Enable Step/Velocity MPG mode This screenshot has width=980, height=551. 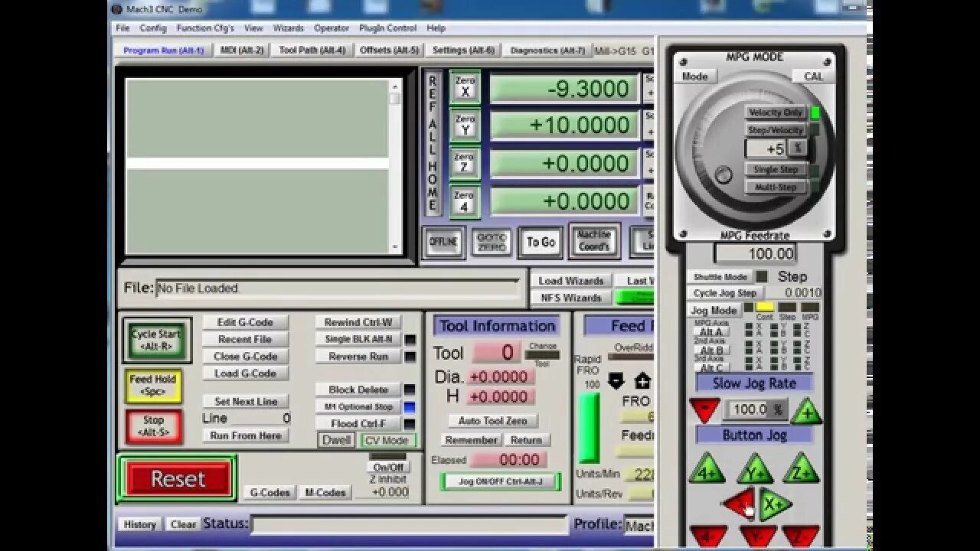tap(776, 130)
